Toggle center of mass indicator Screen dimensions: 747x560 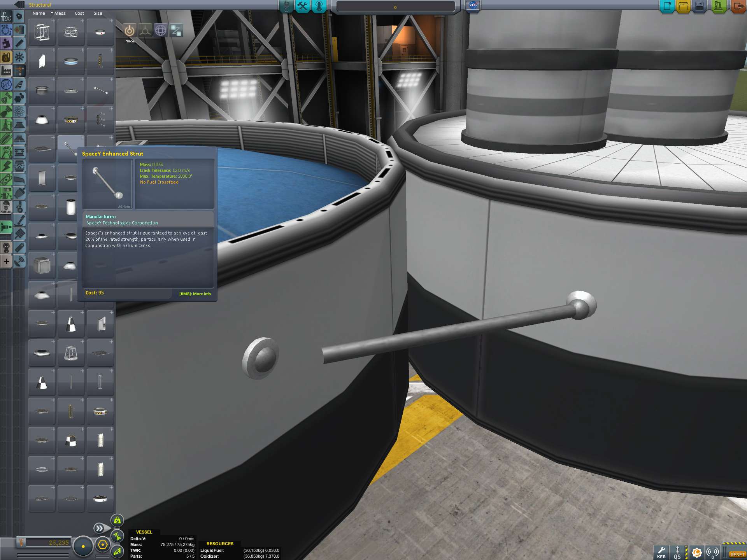pos(117,520)
